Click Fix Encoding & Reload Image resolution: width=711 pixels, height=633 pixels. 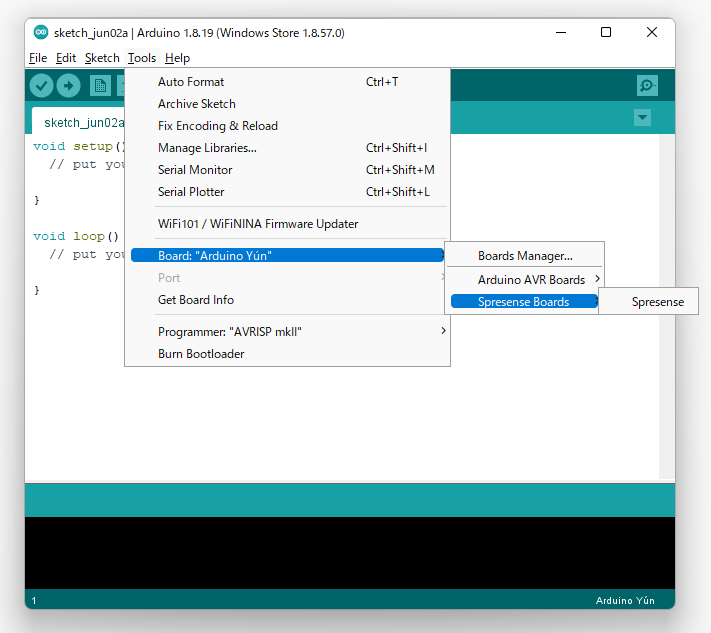(x=218, y=126)
